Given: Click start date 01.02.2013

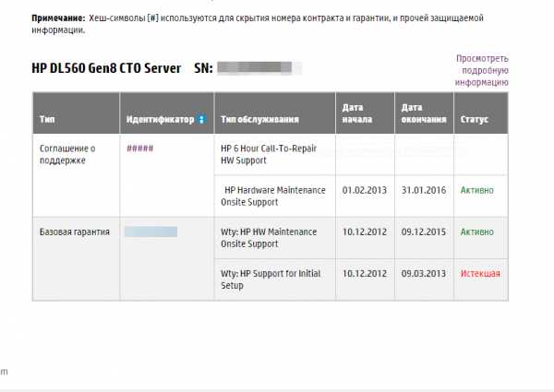Looking at the screenshot, I should [x=365, y=190].
